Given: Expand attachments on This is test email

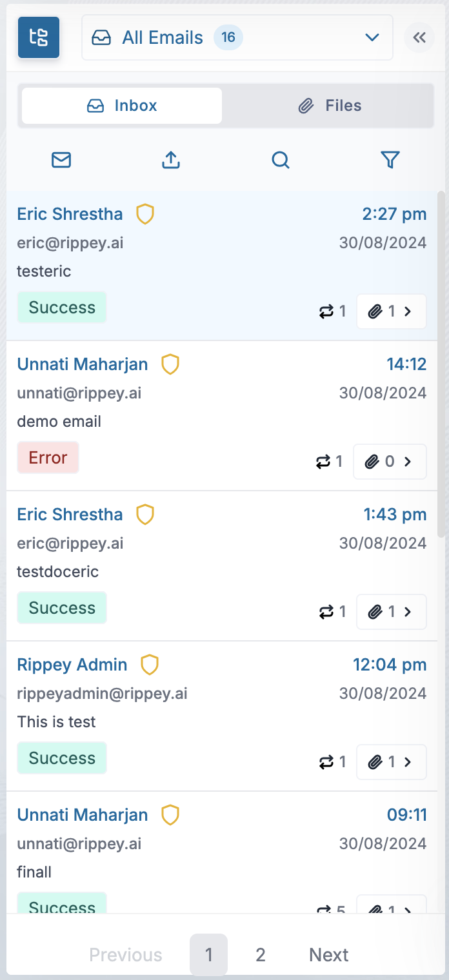Looking at the screenshot, I should [x=392, y=761].
